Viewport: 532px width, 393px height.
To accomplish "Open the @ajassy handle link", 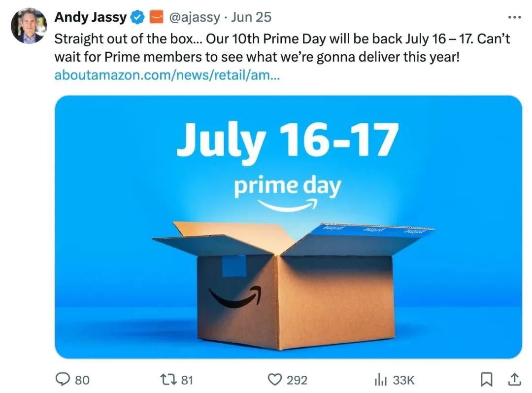I will [195, 17].
